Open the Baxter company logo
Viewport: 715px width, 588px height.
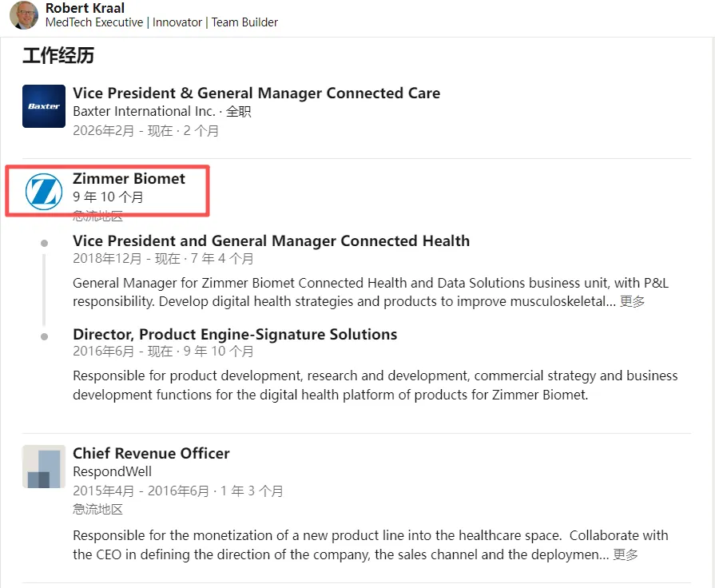[x=44, y=106]
